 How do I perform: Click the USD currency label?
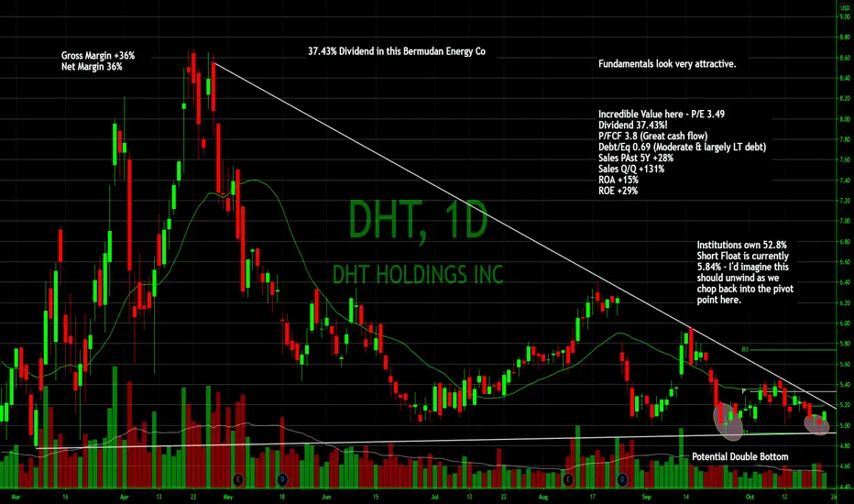[x=845, y=8]
